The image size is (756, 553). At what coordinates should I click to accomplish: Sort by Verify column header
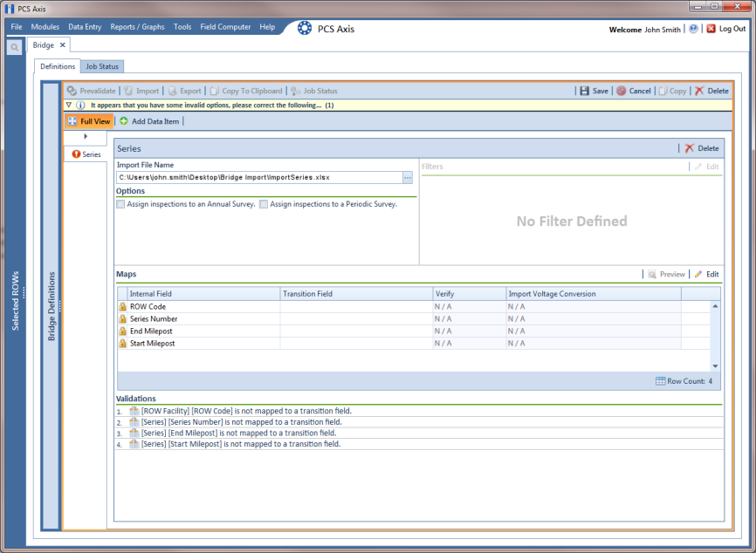[470, 294]
